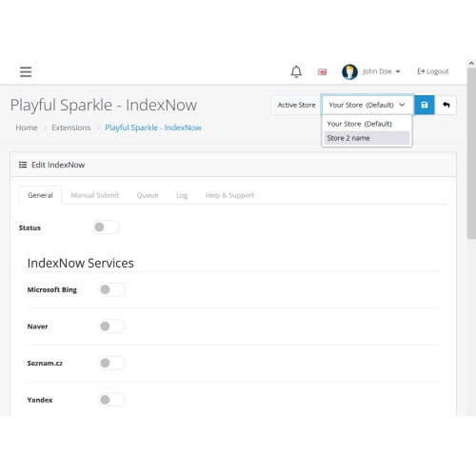476x476 pixels.
Task: Enable the Microsoft Bing service
Action: click(x=111, y=289)
